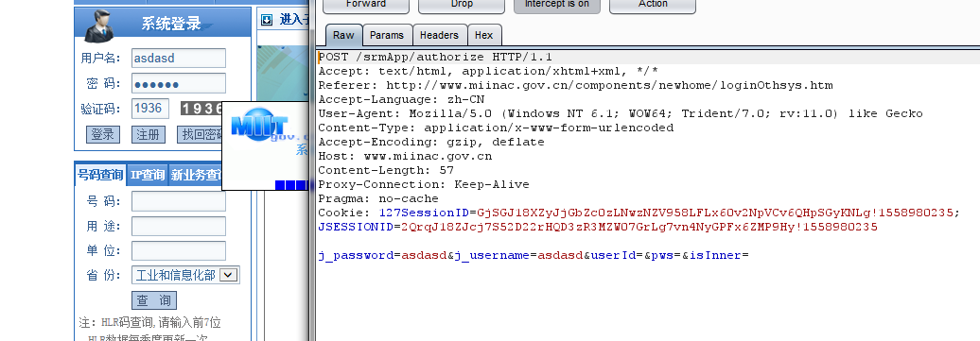Click the Content-Type header line
The width and height of the screenshot is (980, 341).
497,128
